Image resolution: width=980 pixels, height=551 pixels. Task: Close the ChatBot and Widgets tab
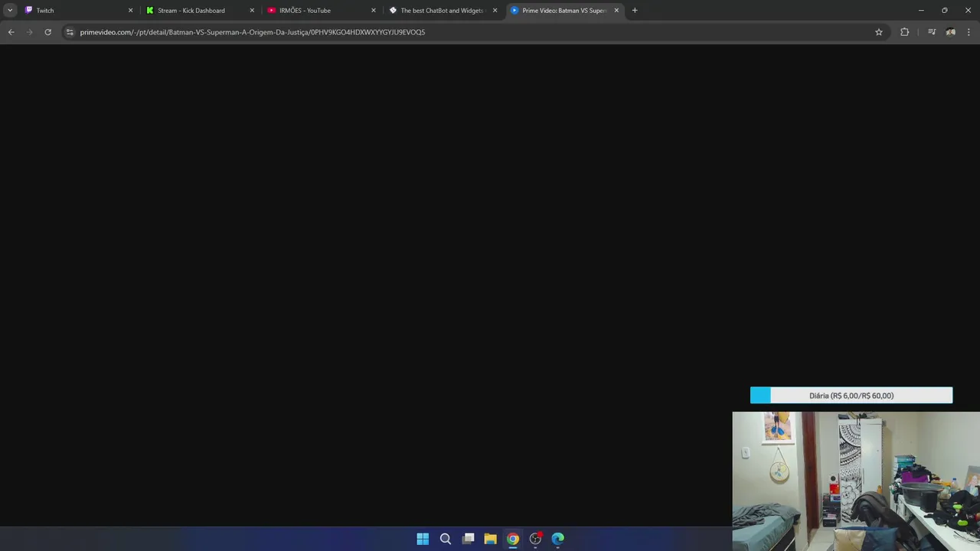coord(495,11)
